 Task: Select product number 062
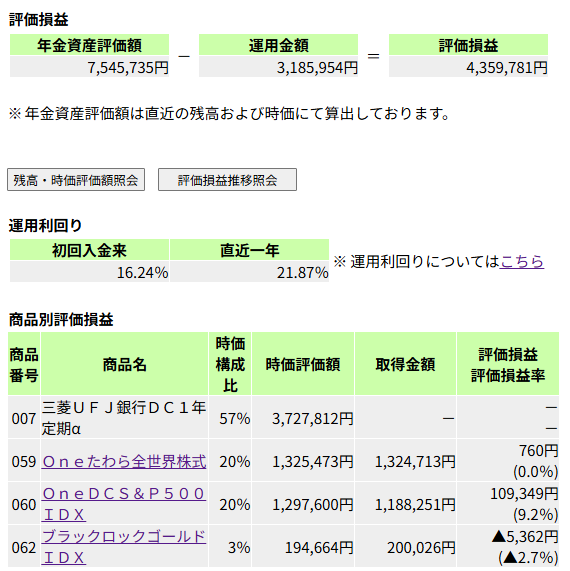pos(24,547)
